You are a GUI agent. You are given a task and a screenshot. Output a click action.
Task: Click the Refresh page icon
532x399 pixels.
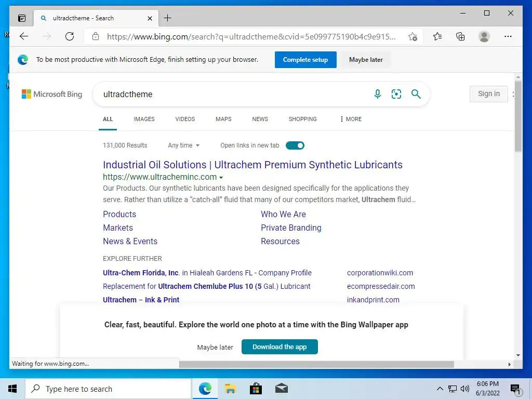[70, 36]
